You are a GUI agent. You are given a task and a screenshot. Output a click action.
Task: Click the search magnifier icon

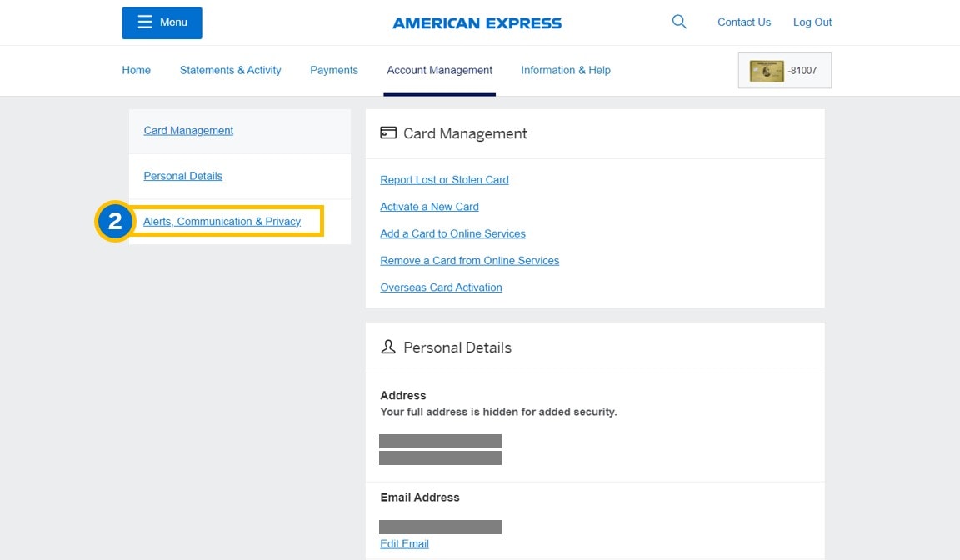tap(679, 22)
